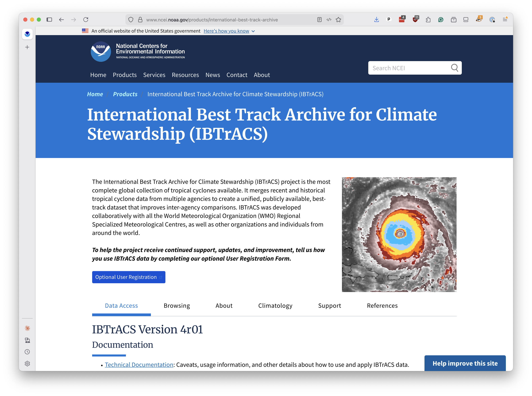Open the Technical Documentation link
532x396 pixels.
click(139, 365)
